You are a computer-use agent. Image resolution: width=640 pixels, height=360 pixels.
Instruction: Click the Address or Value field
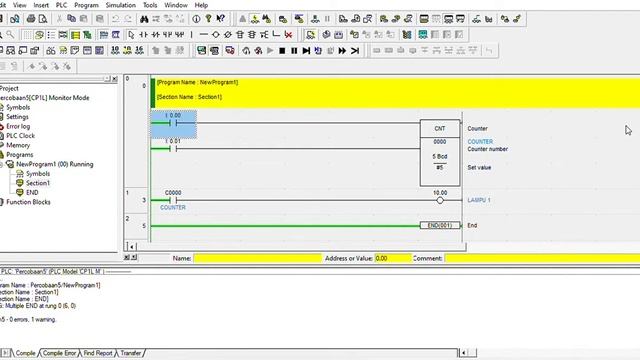point(393,258)
